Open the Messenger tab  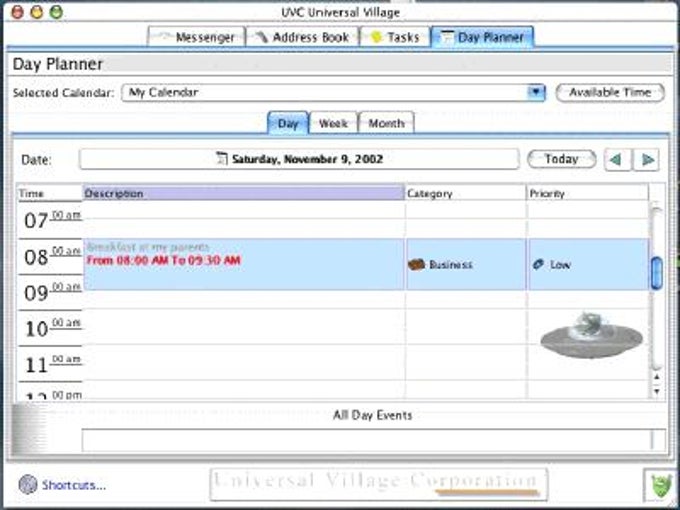196,37
